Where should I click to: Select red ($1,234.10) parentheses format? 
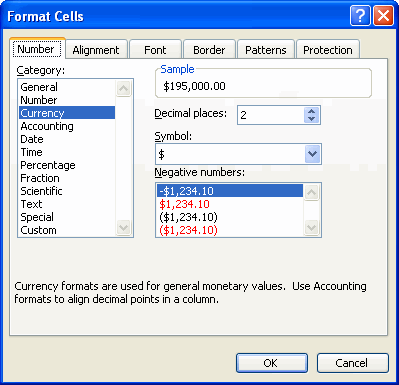tap(230, 230)
